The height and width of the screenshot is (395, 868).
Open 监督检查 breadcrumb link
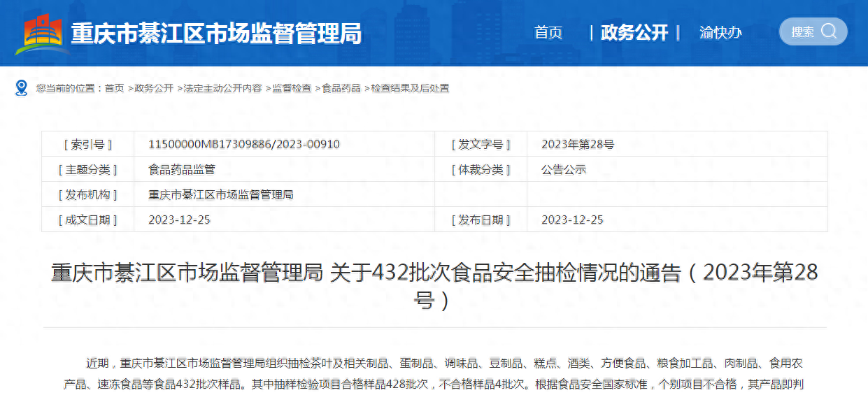(x=292, y=88)
